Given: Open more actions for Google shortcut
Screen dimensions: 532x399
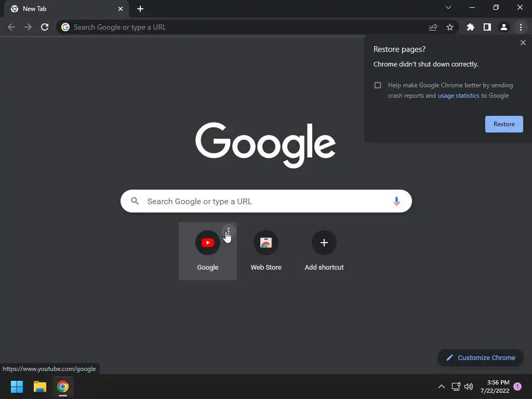Looking at the screenshot, I should click(229, 231).
